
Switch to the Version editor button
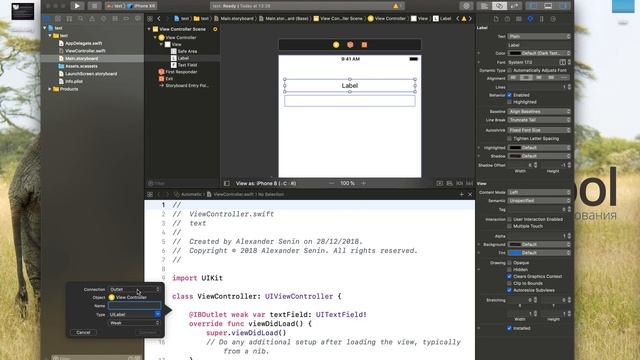click(x=515, y=6)
